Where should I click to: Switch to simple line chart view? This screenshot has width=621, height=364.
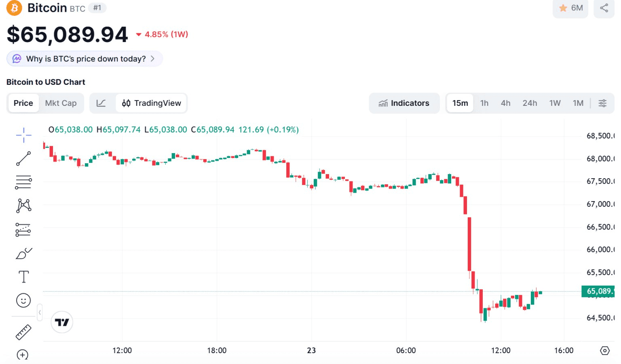101,103
